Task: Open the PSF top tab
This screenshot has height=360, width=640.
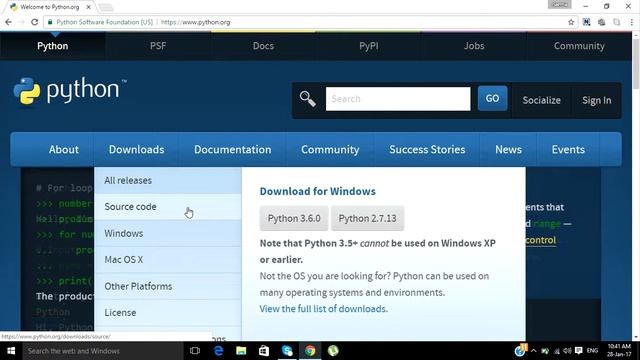Action: 158,46
